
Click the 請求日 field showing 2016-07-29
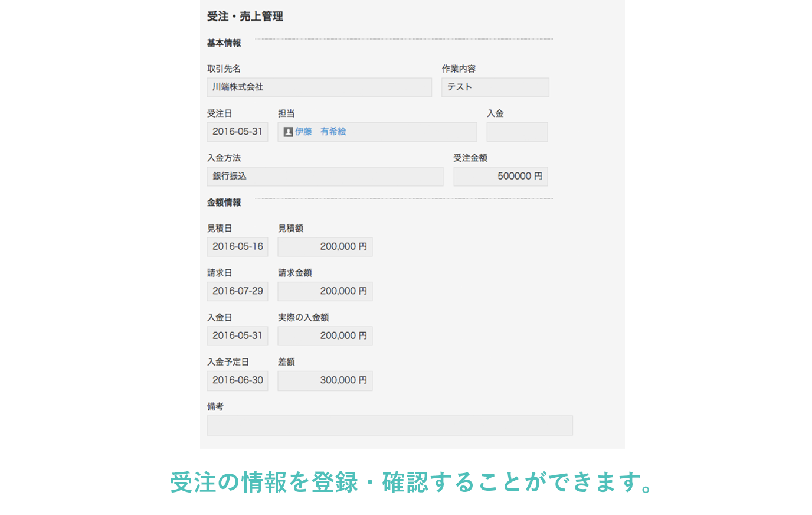tap(237, 291)
